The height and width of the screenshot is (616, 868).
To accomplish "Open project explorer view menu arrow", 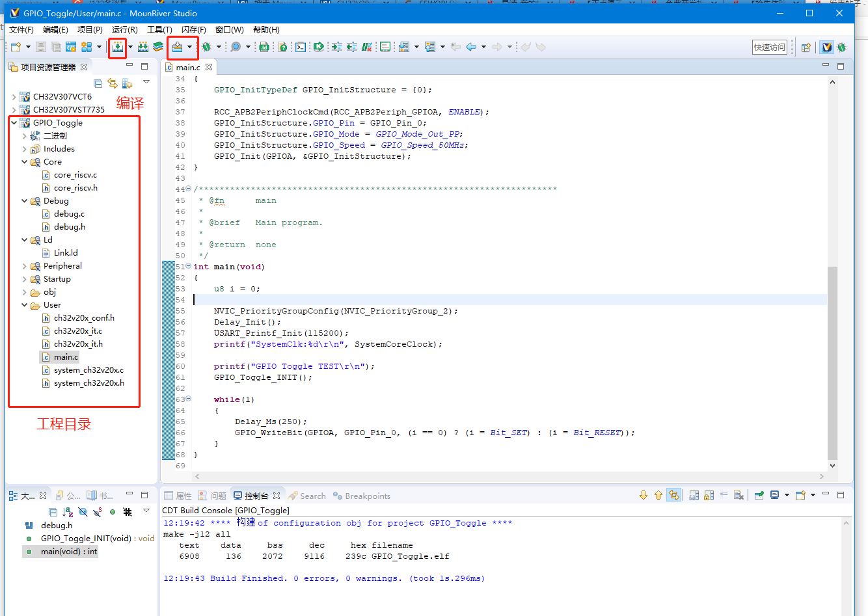I will tap(146, 82).
